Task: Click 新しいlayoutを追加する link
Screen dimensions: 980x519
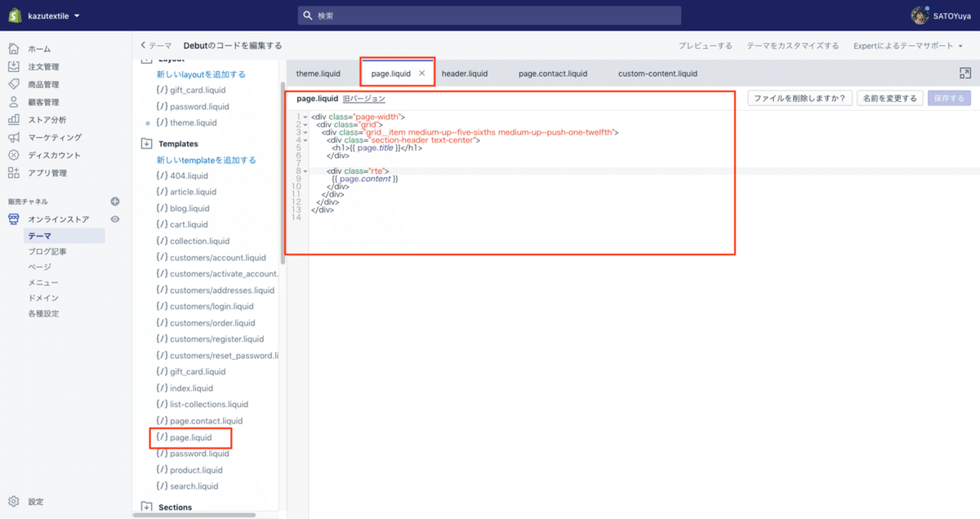Action: [201, 74]
